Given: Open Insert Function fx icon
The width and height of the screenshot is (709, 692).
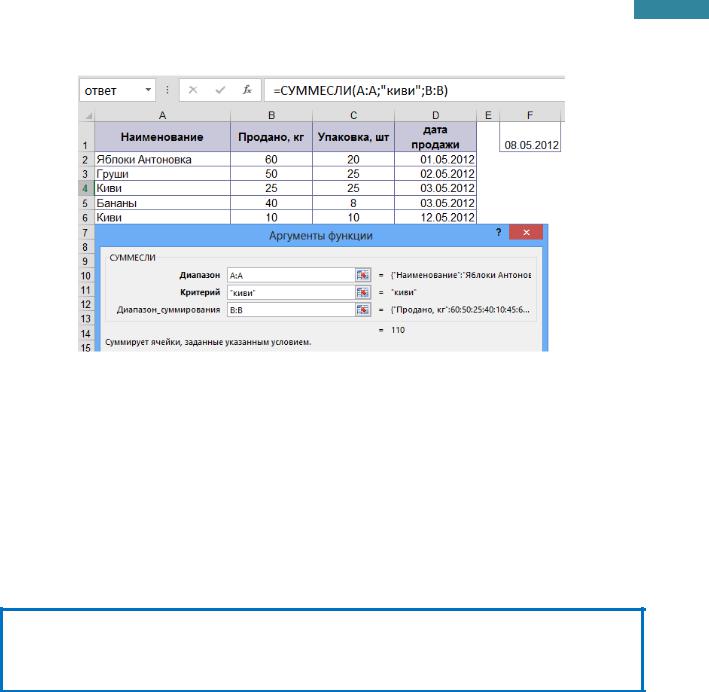Looking at the screenshot, I should click(x=247, y=90).
